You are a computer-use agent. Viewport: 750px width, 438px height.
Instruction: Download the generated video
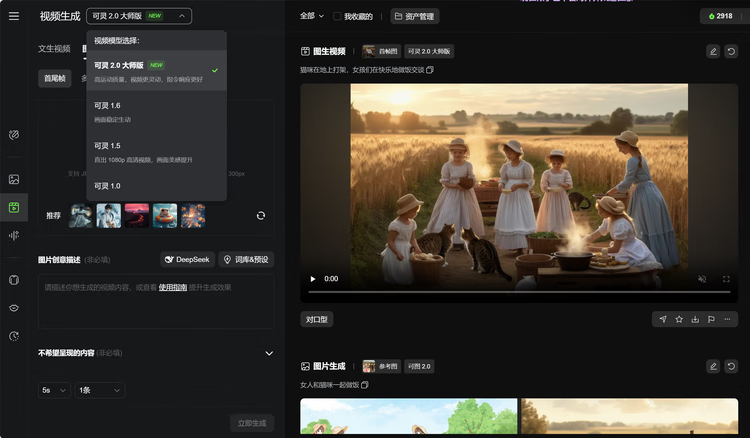tap(695, 319)
